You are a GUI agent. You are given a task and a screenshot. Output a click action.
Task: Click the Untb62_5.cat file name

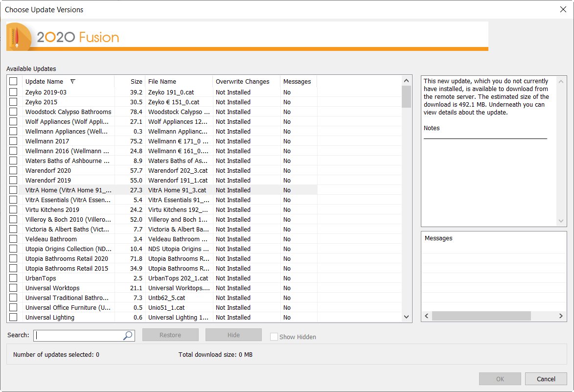point(166,298)
